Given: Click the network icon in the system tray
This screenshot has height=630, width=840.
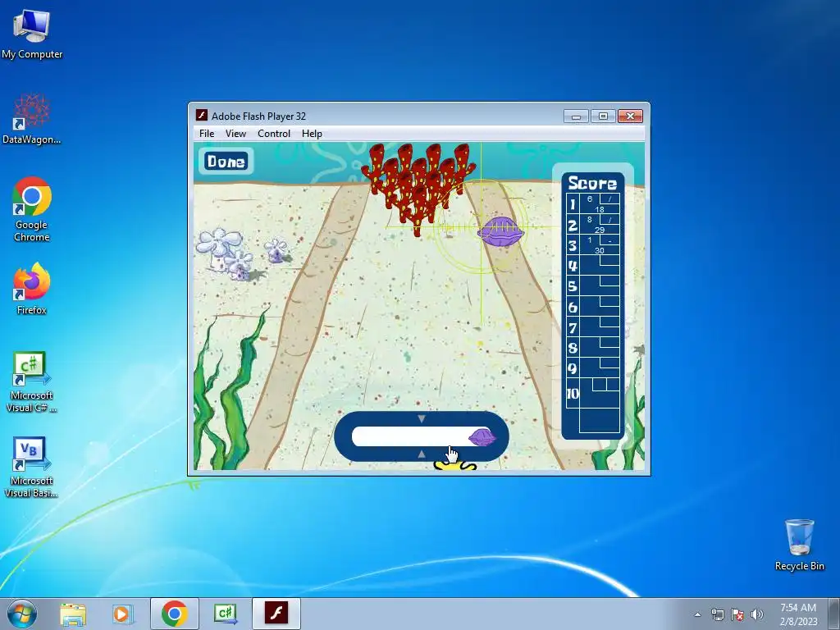Looking at the screenshot, I should coord(717,614).
